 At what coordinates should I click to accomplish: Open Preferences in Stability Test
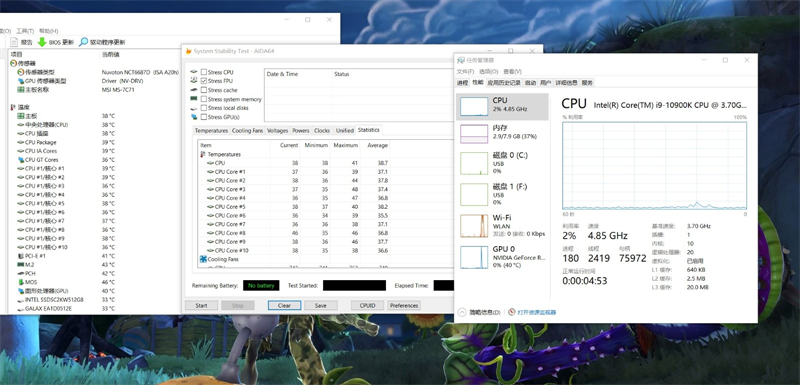(404, 305)
